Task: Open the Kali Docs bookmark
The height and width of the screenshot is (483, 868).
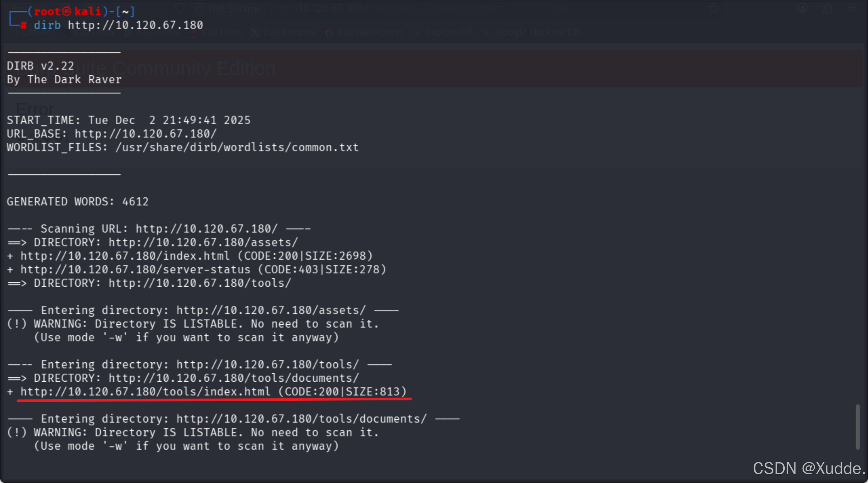Action: (x=221, y=33)
